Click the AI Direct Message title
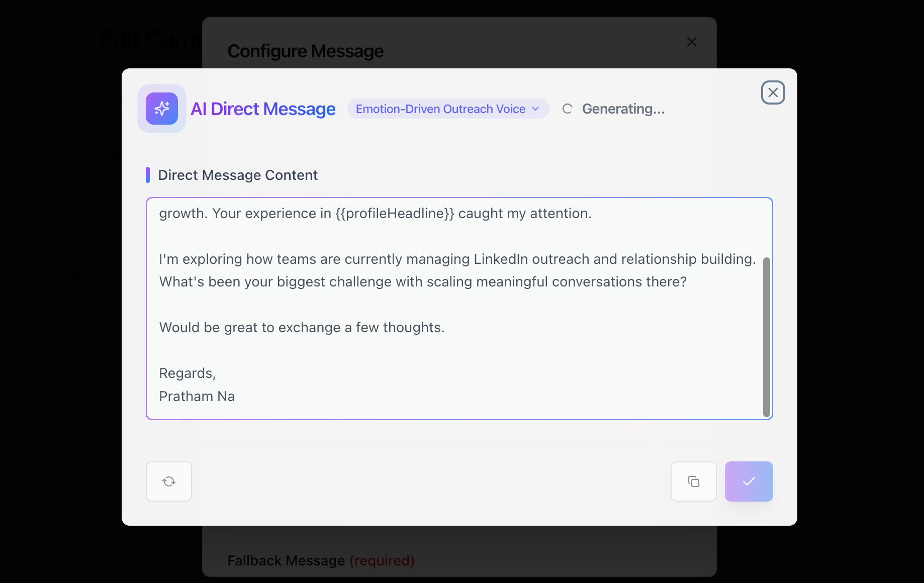 263,109
